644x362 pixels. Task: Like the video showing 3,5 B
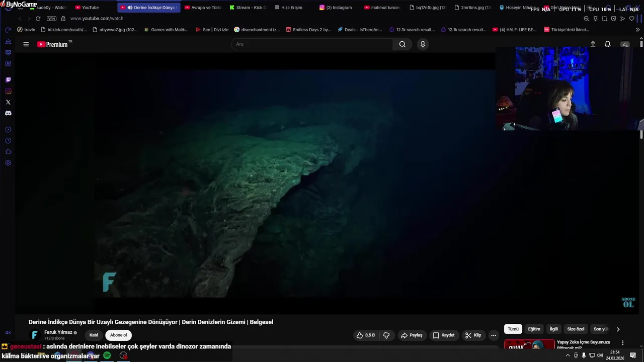point(366,335)
